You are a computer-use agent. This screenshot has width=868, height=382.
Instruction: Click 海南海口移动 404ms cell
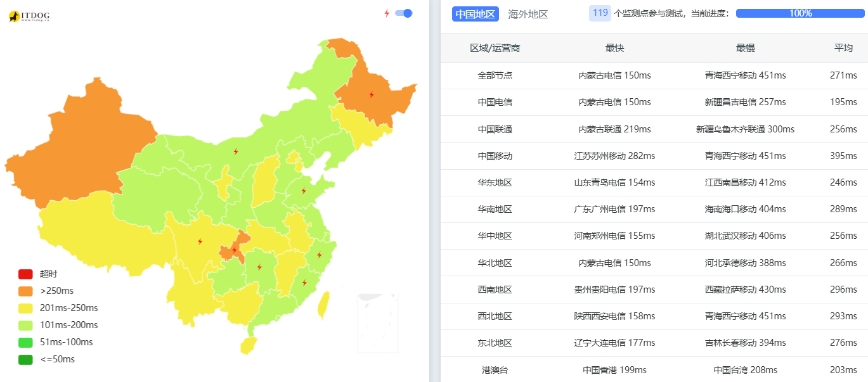745,209
